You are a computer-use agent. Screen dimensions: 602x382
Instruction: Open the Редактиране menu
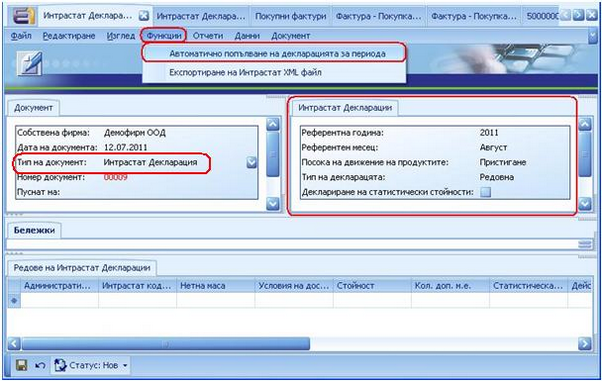tap(69, 36)
